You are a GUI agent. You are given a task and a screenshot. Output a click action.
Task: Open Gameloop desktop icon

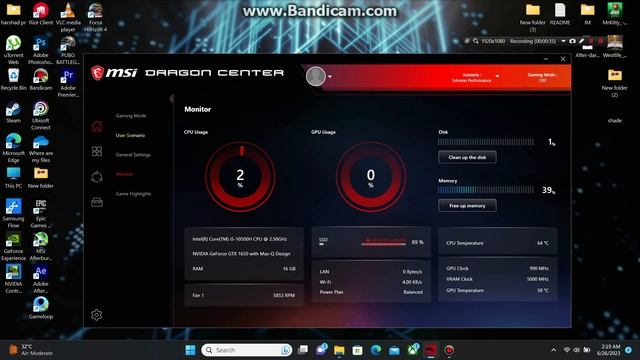coord(41,308)
